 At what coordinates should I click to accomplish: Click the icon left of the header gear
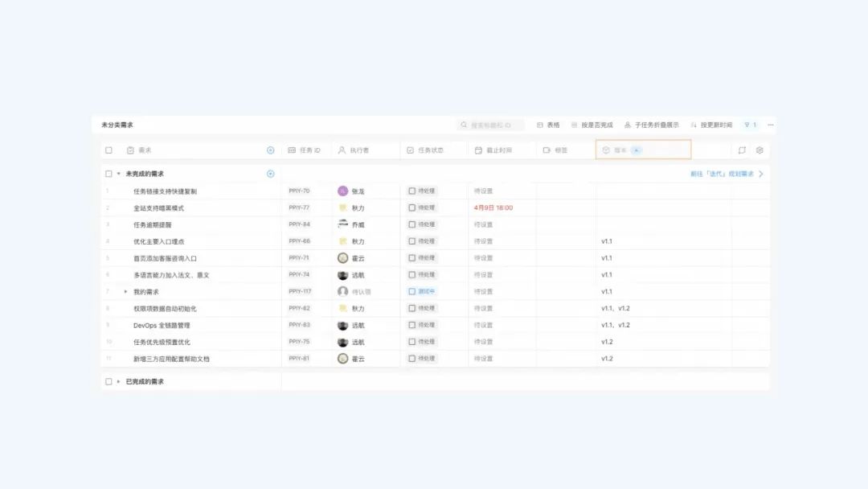(742, 150)
